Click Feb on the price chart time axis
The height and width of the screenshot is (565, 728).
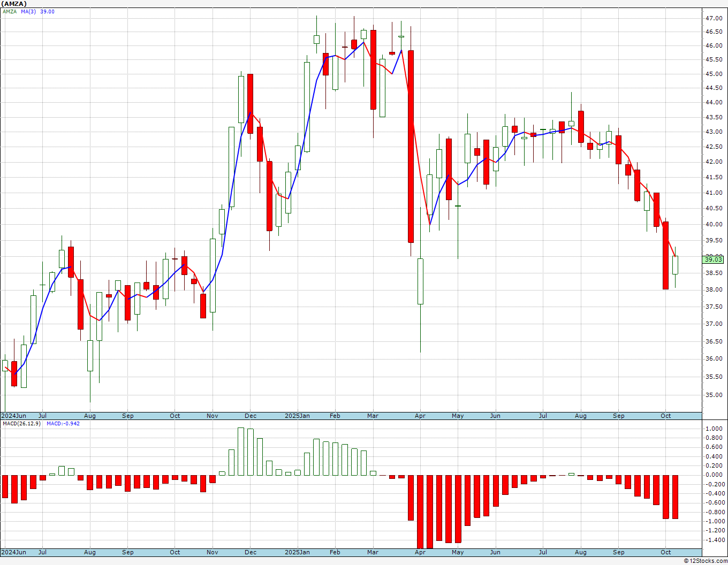click(x=335, y=416)
